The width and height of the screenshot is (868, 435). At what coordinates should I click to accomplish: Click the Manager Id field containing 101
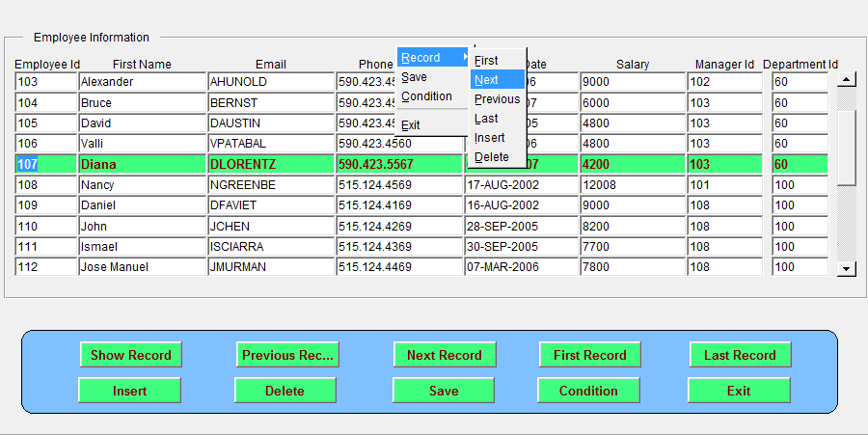coord(725,185)
